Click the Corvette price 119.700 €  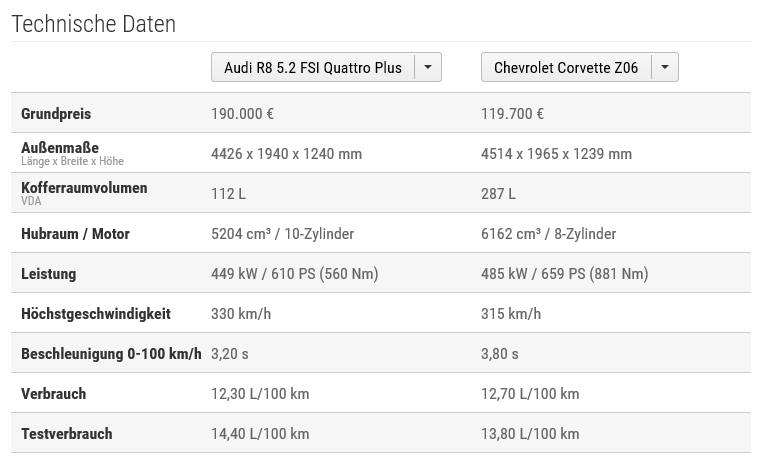click(x=513, y=114)
